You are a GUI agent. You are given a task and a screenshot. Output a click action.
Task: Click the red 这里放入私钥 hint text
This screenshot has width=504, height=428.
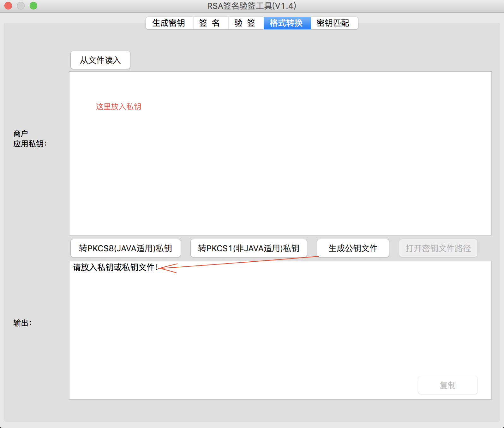pyautogui.click(x=119, y=107)
